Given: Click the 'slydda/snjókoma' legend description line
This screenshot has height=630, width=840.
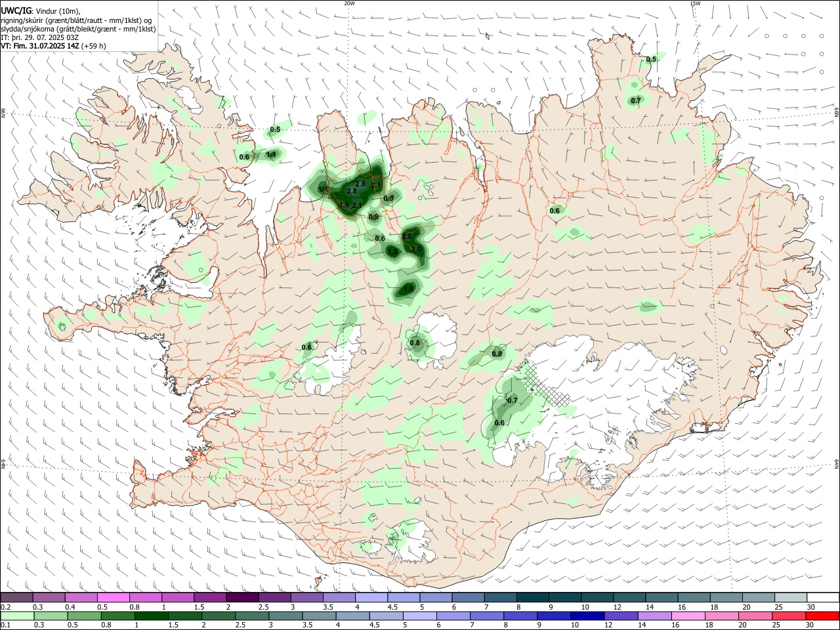Looking at the screenshot, I should [x=78, y=29].
